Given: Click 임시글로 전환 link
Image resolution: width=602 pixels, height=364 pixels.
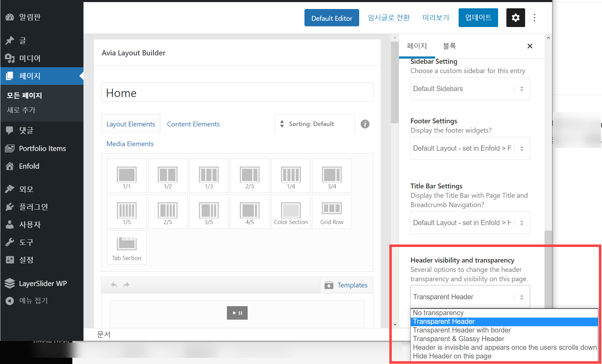Looking at the screenshot, I should 389,18.
